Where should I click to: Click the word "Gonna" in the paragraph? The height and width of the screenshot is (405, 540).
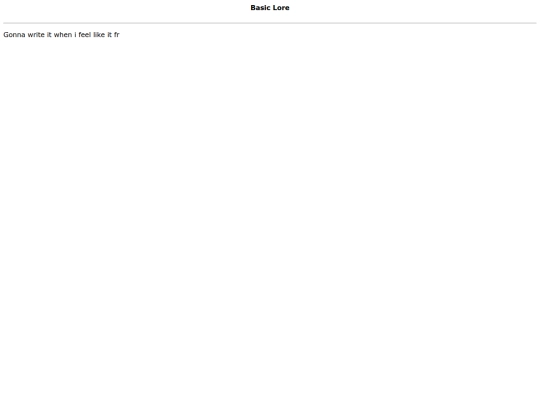coord(14,35)
